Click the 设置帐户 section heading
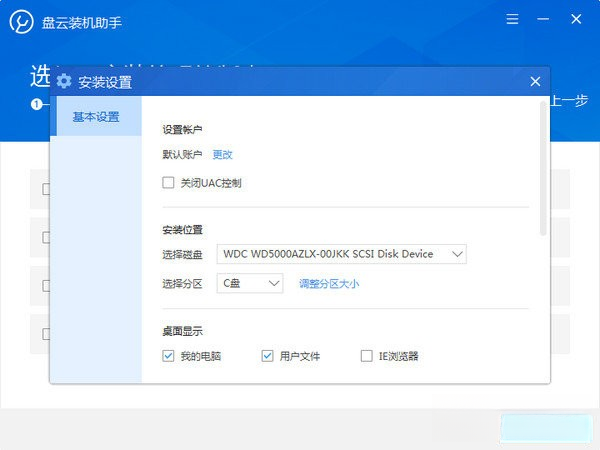Viewport: 600px width, 450px height. [x=182, y=130]
